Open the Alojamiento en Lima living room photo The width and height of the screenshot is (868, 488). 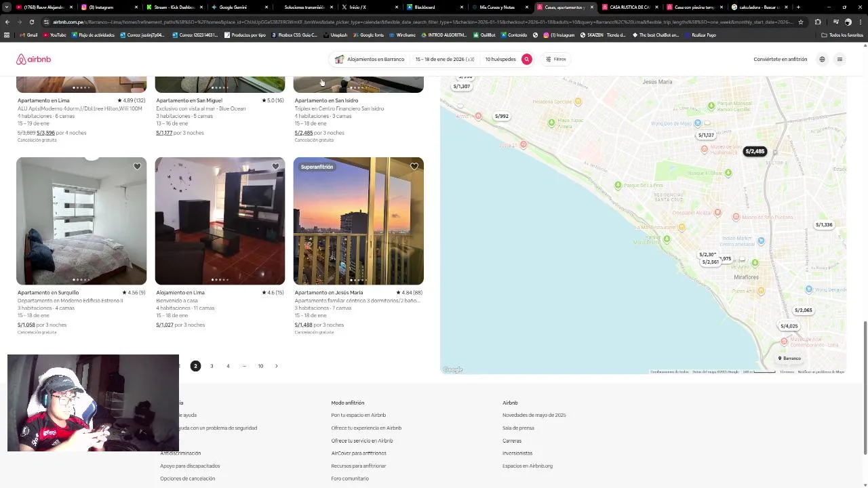click(x=220, y=221)
